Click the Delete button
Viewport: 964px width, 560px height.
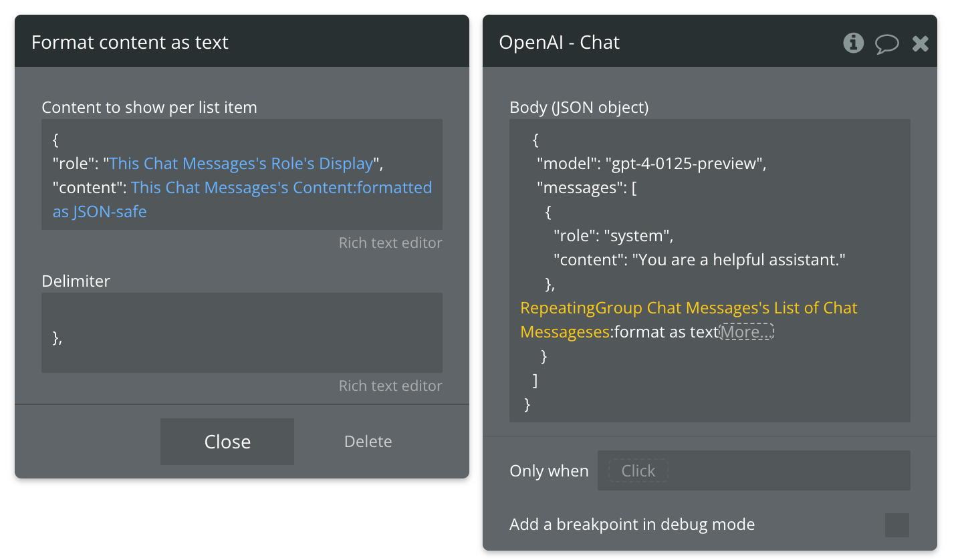coord(368,442)
